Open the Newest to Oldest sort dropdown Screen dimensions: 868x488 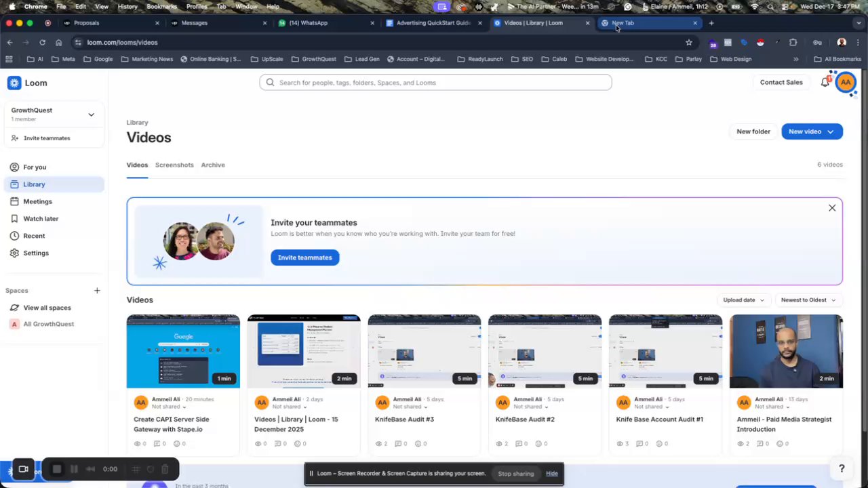pos(808,300)
